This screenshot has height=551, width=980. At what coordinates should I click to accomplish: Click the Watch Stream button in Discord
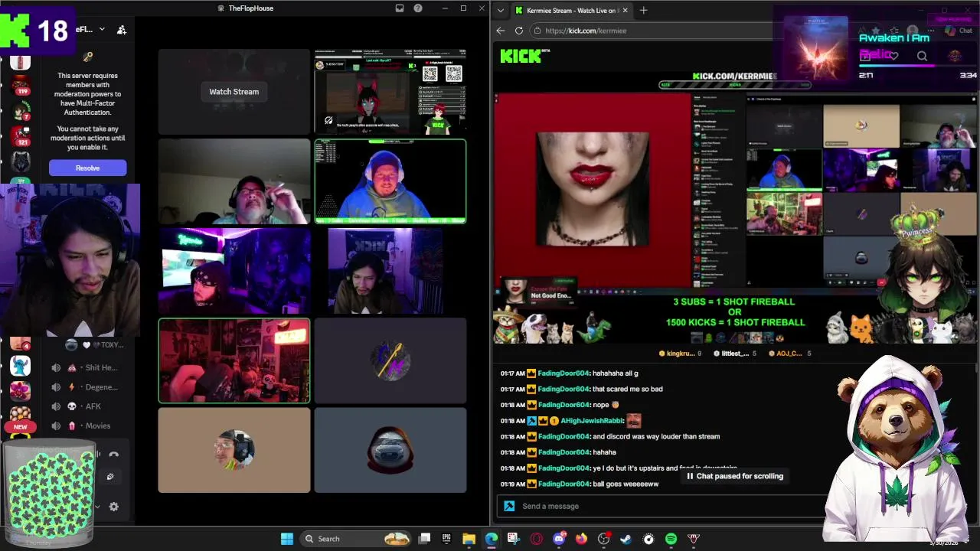pos(234,92)
